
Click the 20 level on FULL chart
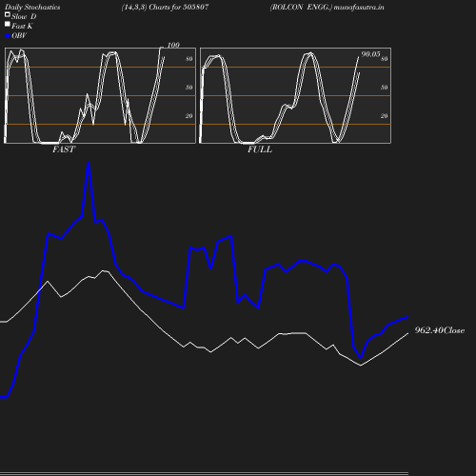[385, 116]
